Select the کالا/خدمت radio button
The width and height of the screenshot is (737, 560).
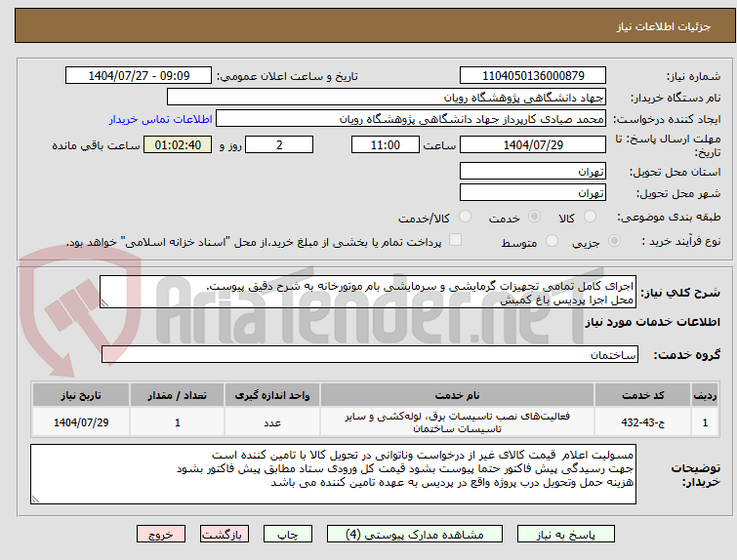point(465,217)
